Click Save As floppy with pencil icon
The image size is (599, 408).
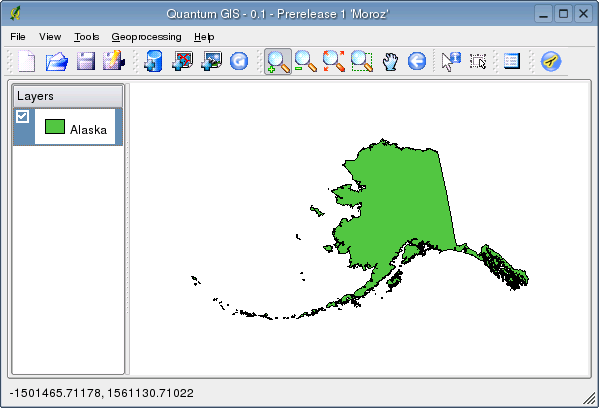click(x=114, y=61)
